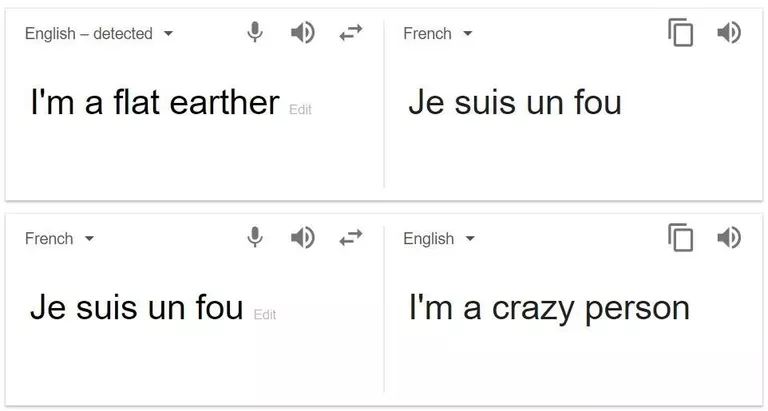Click the 'I'm a flat earther' source text

coord(155,102)
